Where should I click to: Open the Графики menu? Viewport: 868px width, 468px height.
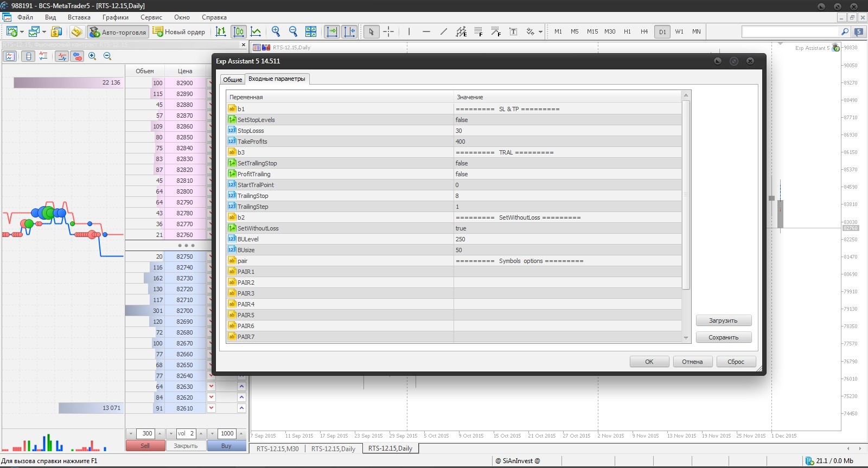[x=116, y=17]
